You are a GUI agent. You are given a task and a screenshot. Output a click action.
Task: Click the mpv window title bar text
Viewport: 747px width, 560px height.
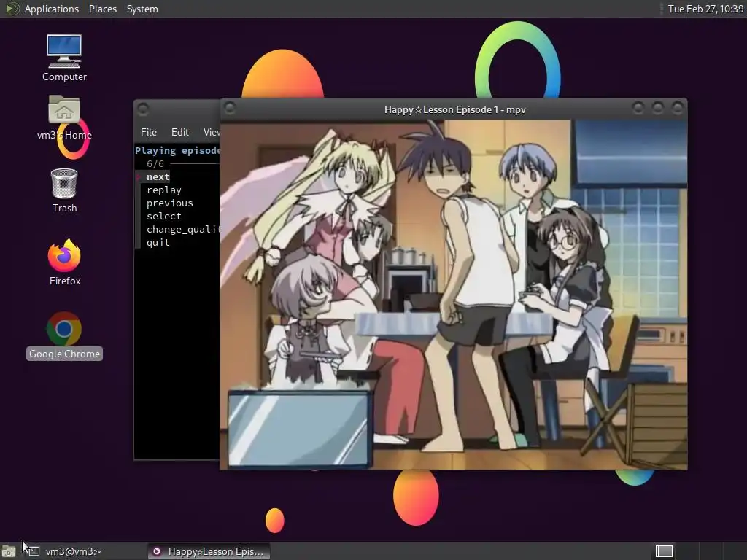[455, 109]
